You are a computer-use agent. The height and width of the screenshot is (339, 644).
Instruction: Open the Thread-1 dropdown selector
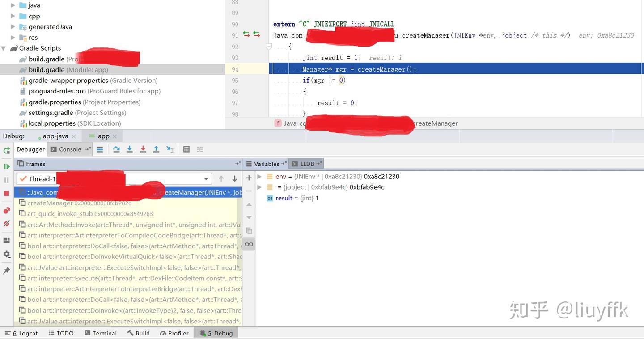point(205,178)
